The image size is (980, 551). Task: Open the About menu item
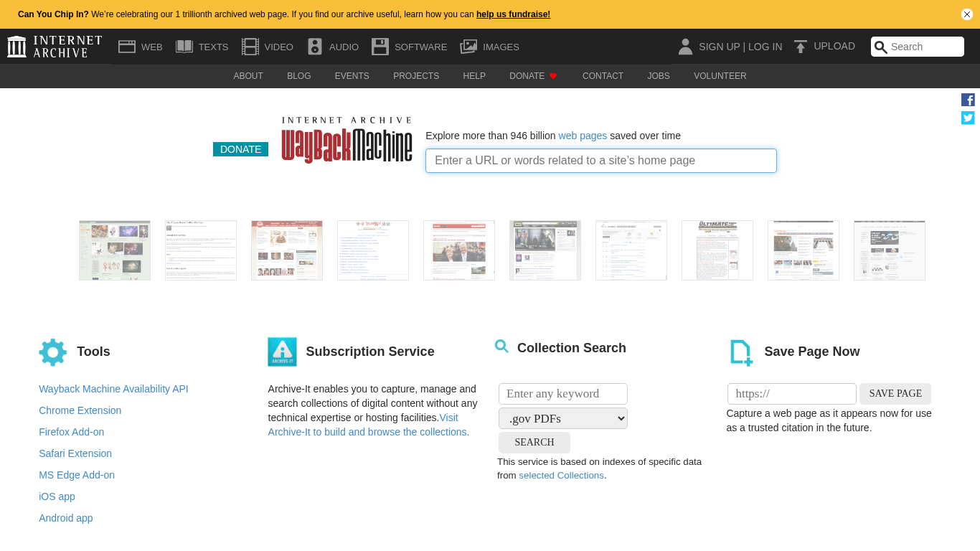pos(248,76)
